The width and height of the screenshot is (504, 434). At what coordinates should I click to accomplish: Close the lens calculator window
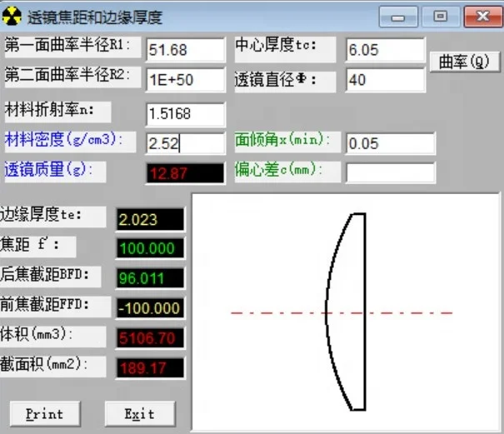[483, 17]
